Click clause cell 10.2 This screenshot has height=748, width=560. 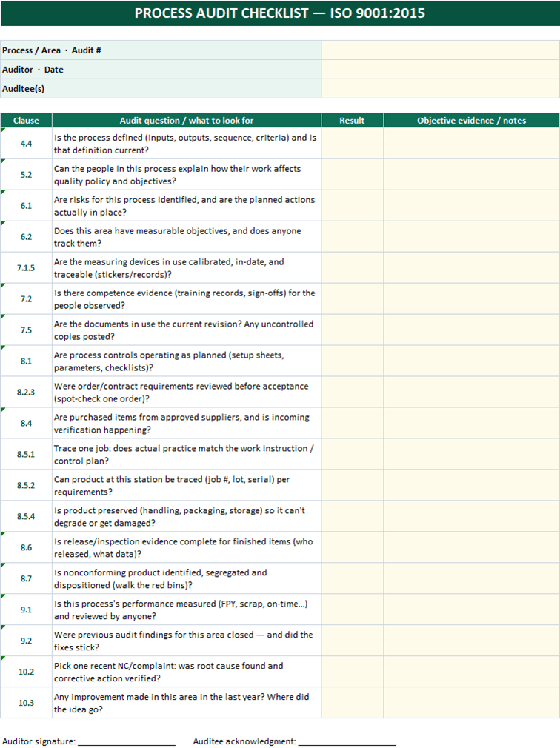coord(26,671)
